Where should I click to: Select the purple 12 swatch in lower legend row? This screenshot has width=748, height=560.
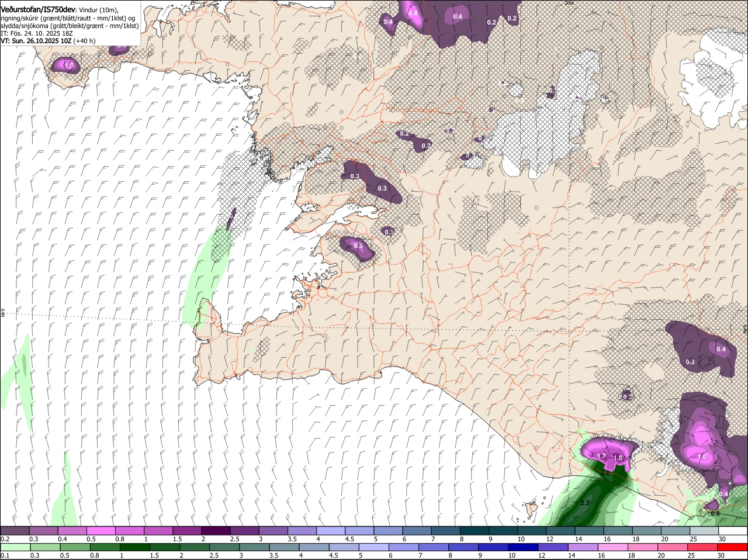[x=553, y=547]
